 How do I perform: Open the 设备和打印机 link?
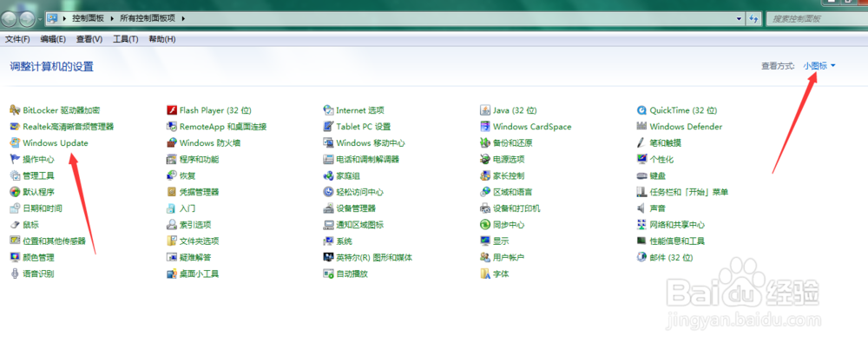pos(516,208)
